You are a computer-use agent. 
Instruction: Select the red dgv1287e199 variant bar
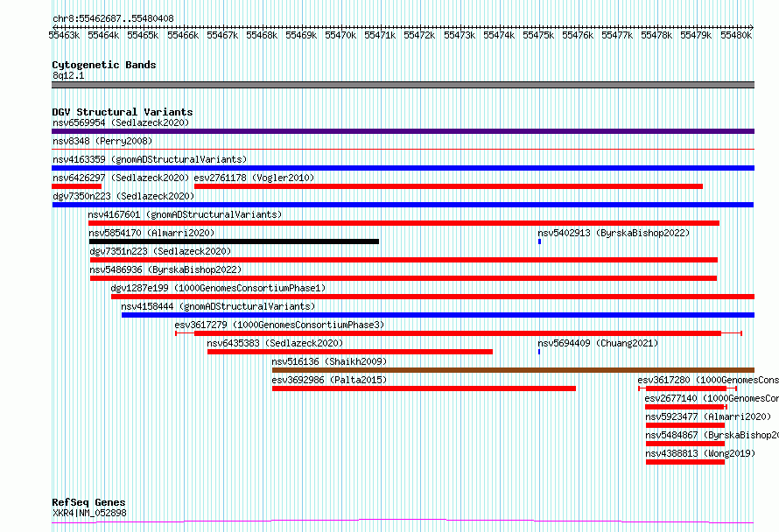click(432, 297)
